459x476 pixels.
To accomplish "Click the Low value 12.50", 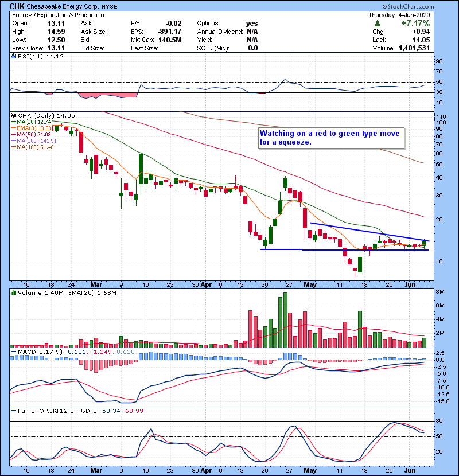I will [56, 40].
